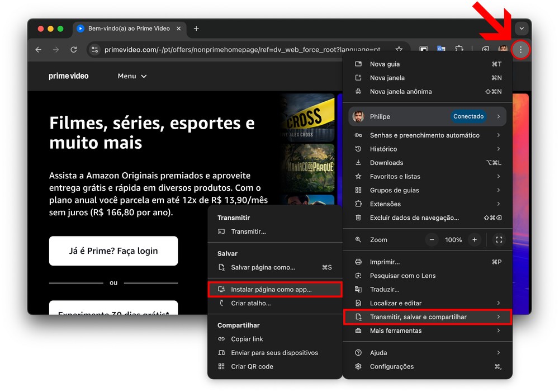Expand Transmitir, salvar e compartilhar submenu
Screen dimensions: 559x392
tap(428, 317)
